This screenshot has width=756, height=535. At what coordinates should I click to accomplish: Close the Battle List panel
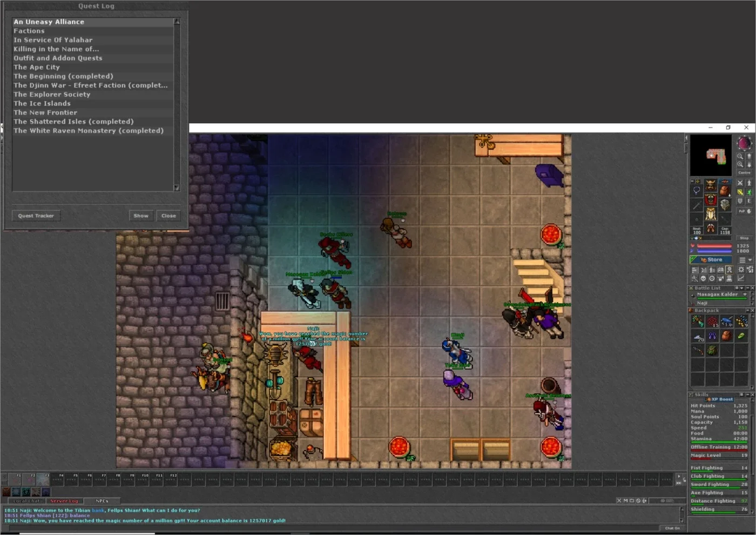click(753, 288)
